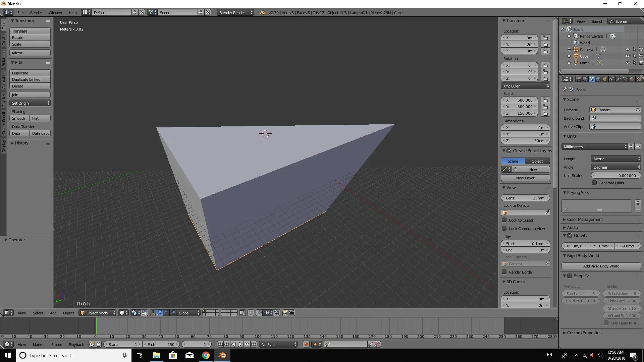Open the Render properties tab (camera icon)
Viewport: 644px width, 362px height.
(579, 79)
